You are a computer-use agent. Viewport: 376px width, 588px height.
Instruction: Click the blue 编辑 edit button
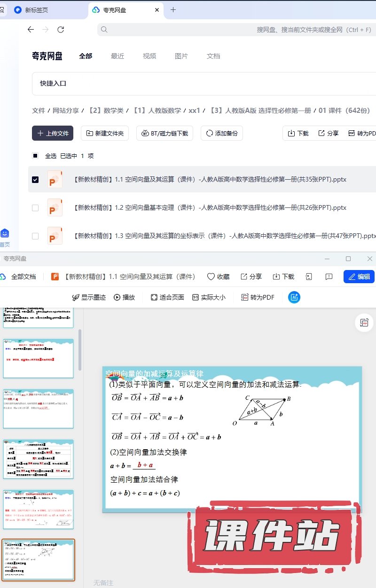tap(359, 277)
